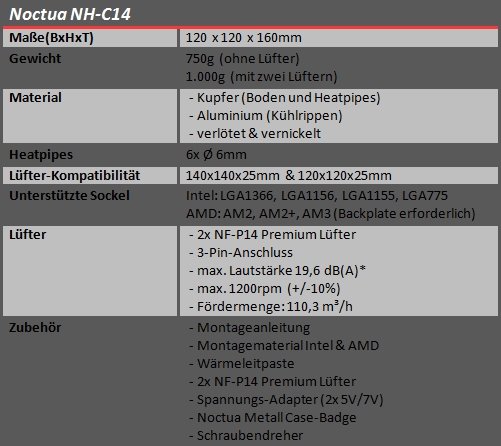The height and width of the screenshot is (446, 501).
Task: Click the 1.000g (mit zwei Lüftern) text
Action: [x=262, y=77]
